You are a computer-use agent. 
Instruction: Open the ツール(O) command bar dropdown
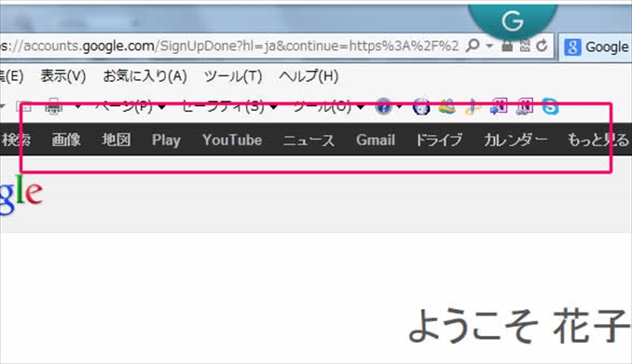[x=328, y=107]
